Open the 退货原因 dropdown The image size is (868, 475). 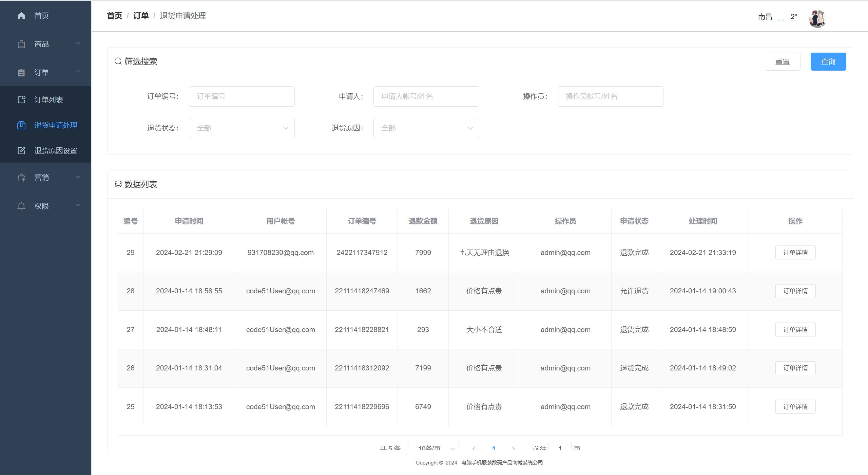coord(426,128)
